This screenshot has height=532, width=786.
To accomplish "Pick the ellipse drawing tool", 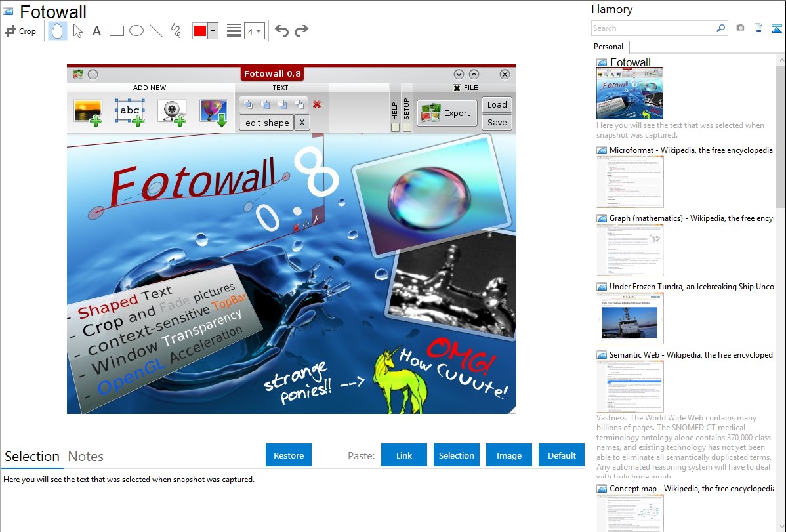I will (x=136, y=31).
